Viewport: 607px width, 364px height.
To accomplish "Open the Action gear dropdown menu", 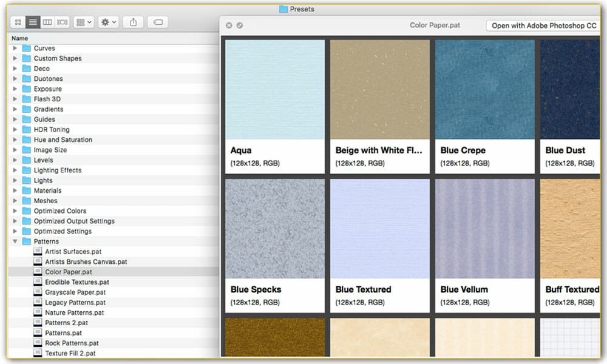I will 109,22.
